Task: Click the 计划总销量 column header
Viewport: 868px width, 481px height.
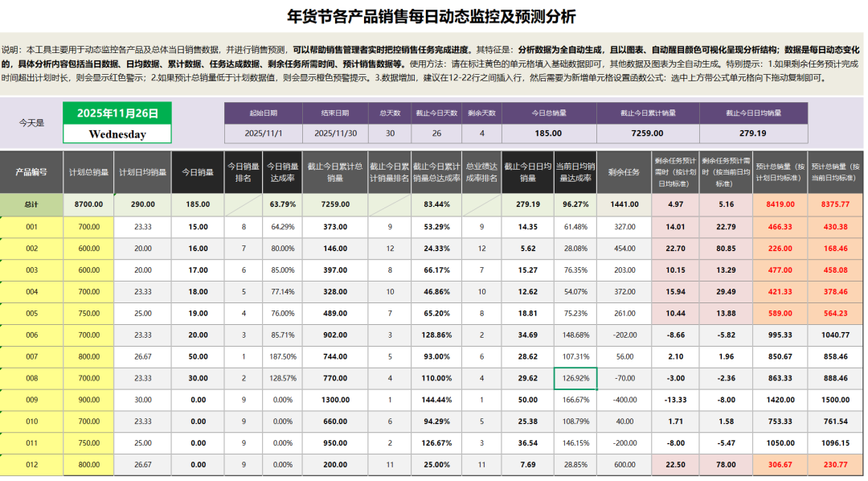Action: coord(88,171)
